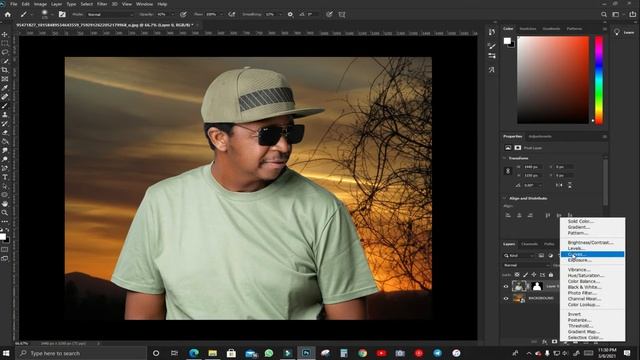The width and height of the screenshot is (640, 360).
Task: Choose Curves from adjustment menu
Action: [x=592, y=254]
